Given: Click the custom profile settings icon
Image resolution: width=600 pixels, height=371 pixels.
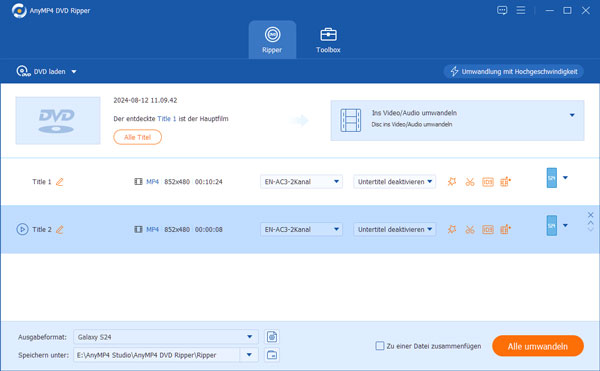Looking at the screenshot, I should (x=272, y=337).
